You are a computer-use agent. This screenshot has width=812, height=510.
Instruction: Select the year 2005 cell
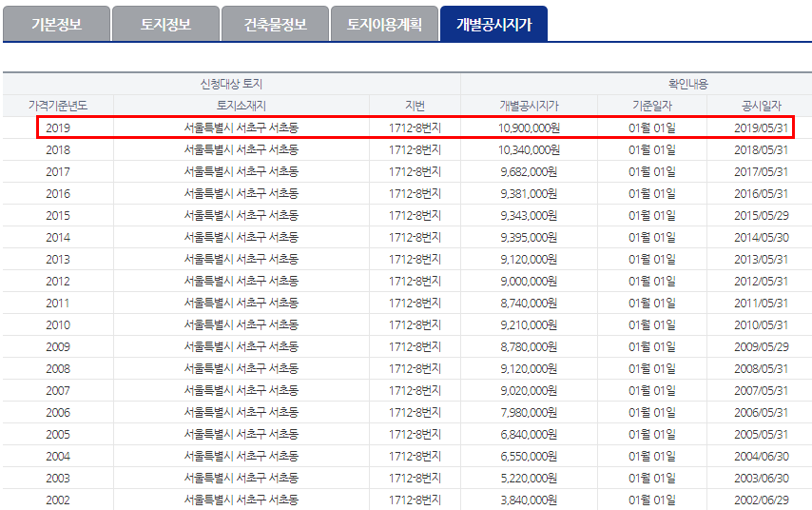pyautogui.click(x=58, y=434)
